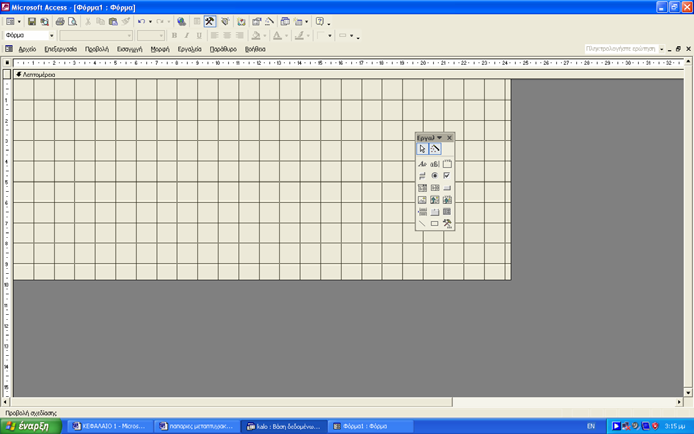Open the Special Effect dropdown arrow
This screenshot has width=694, height=434.
pos(351,36)
